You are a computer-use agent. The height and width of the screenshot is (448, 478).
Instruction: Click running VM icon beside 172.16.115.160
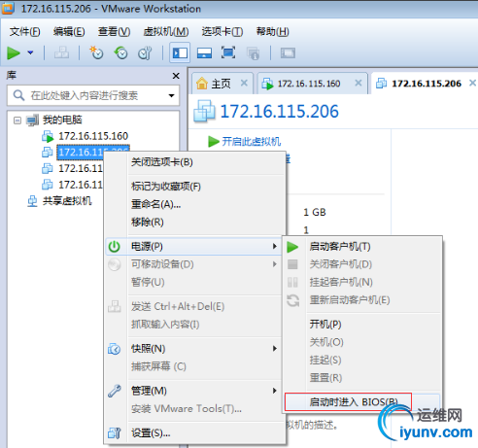click(48, 136)
